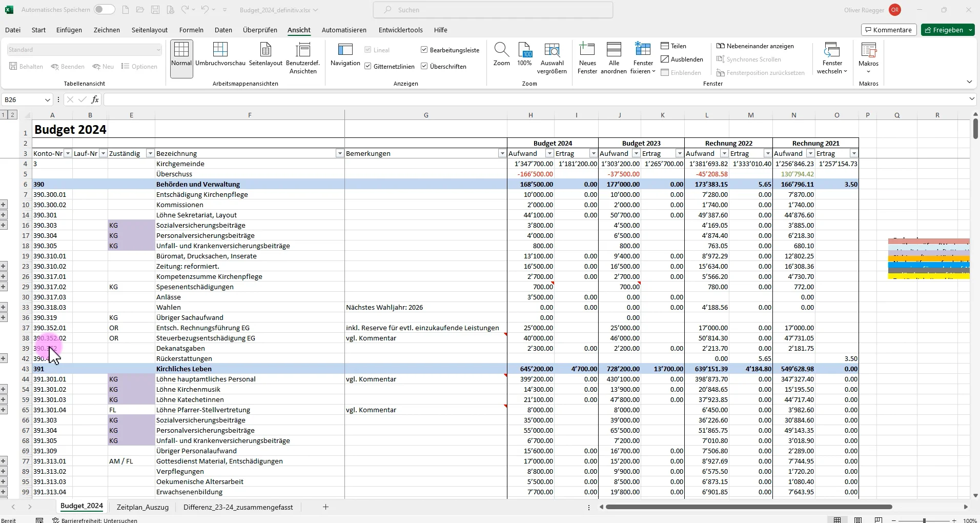Open Benutzerdef. Ansichten custom views
The width and height of the screenshot is (980, 523).
click(x=303, y=58)
